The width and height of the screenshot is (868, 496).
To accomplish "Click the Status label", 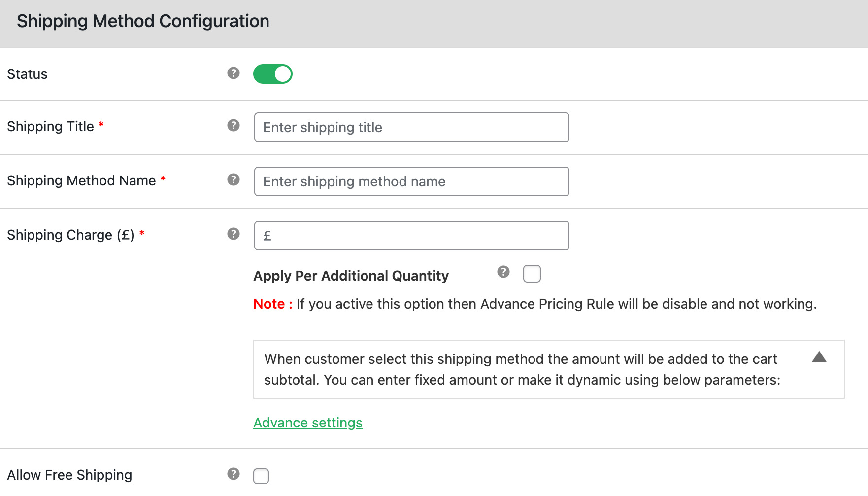I will pos(27,74).
